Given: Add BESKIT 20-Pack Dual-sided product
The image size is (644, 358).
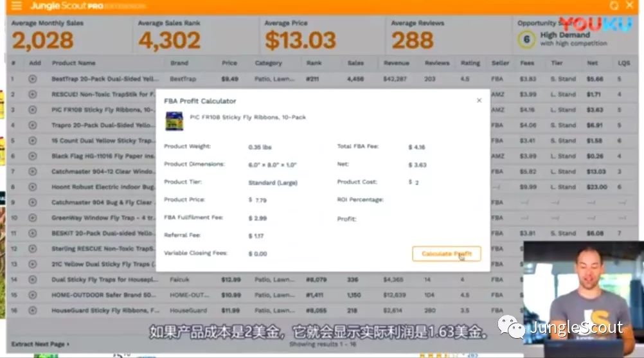Looking at the screenshot, I should 32,233.
